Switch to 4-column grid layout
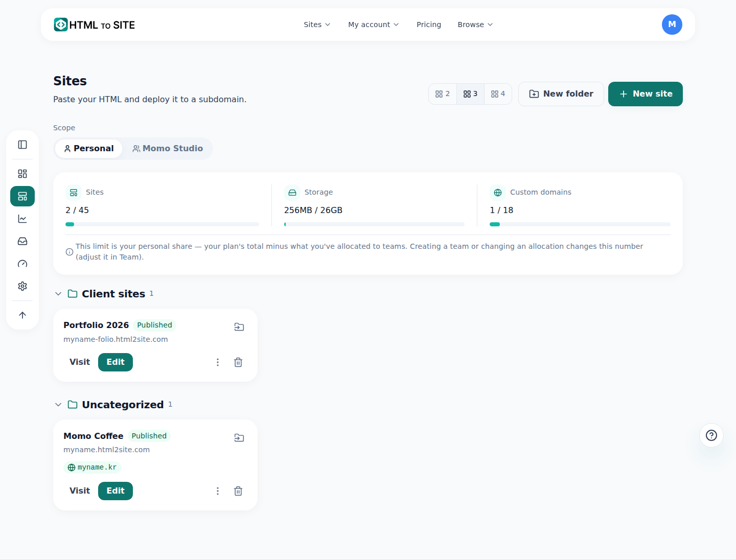The height and width of the screenshot is (560, 736). pos(498,94)
